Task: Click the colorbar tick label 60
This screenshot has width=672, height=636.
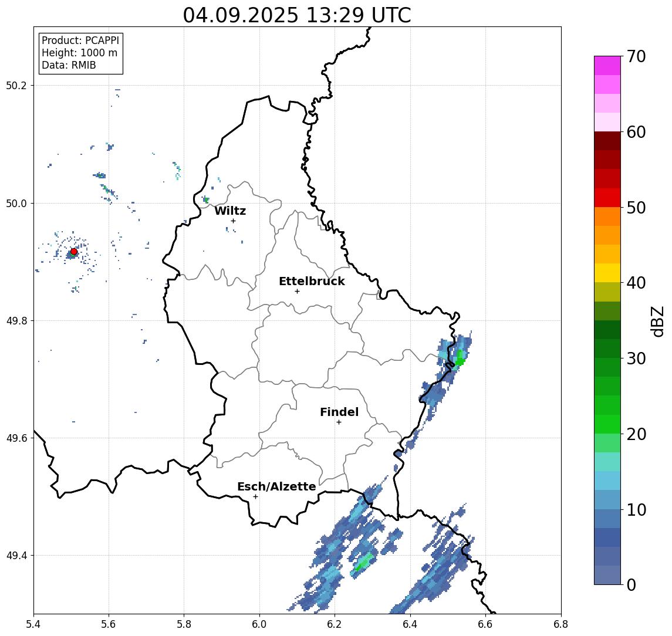Action: (x=636, y=132)
